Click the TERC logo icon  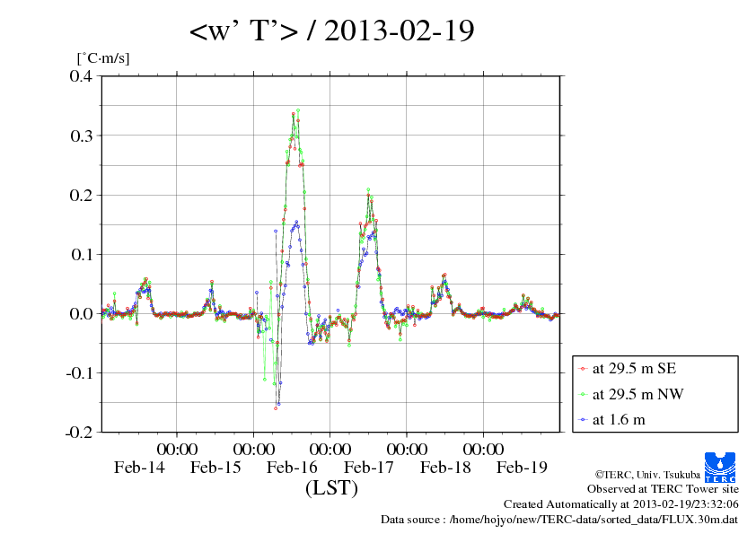click(x=720, y=467)
